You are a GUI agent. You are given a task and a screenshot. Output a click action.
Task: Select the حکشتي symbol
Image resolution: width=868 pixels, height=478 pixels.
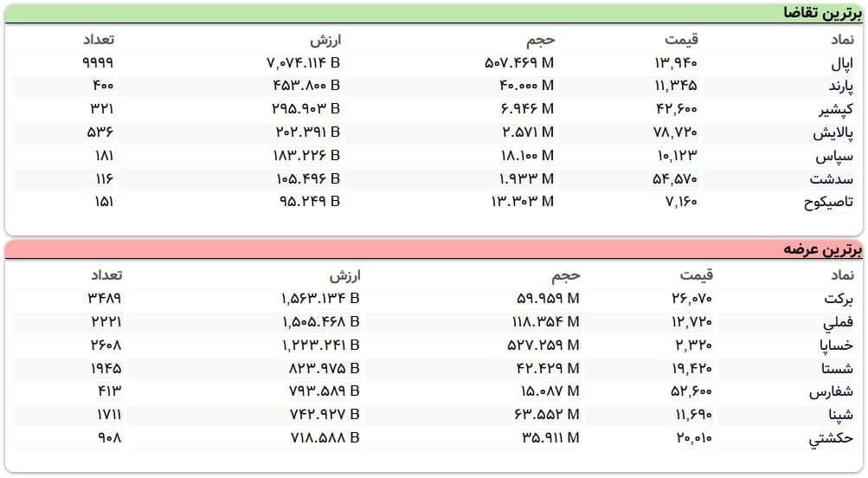click(x=832, y=439)
